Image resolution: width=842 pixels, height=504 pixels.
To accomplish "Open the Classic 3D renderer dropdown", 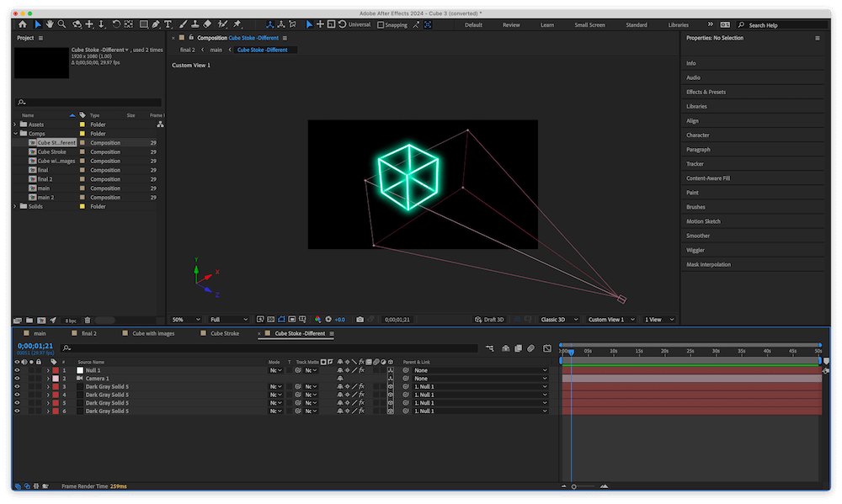I will 560,320.
